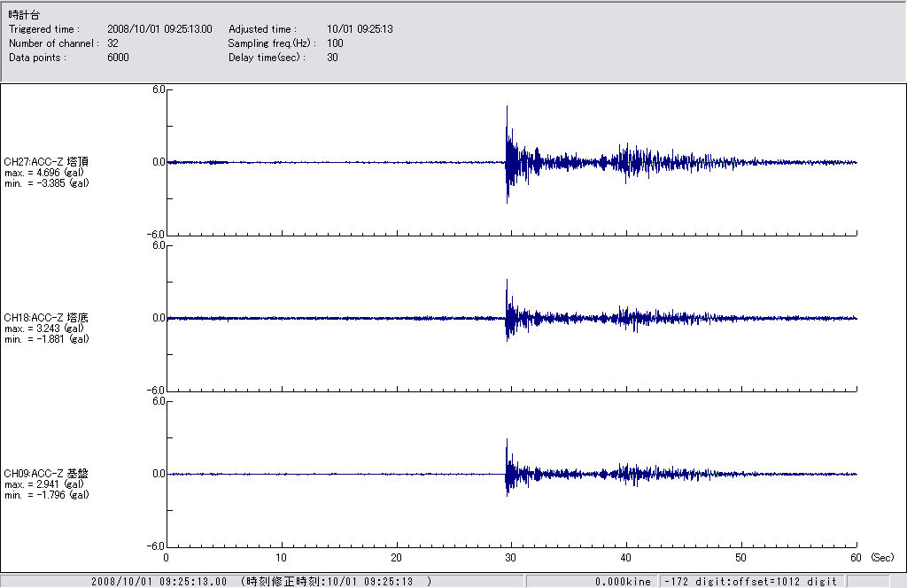Click the Triggered time value in header
907x588 pixels.
pyautogui.click(x=159, y=29)
